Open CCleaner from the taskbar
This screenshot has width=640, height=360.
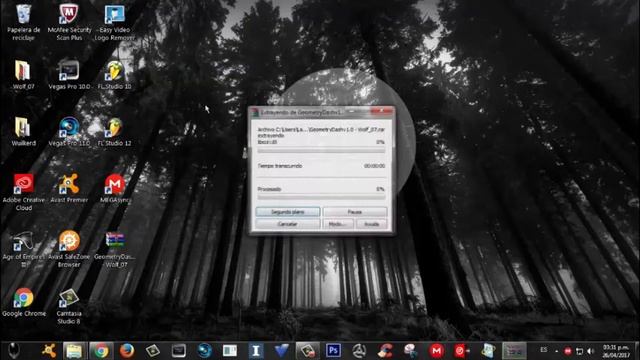click(385, 351)
